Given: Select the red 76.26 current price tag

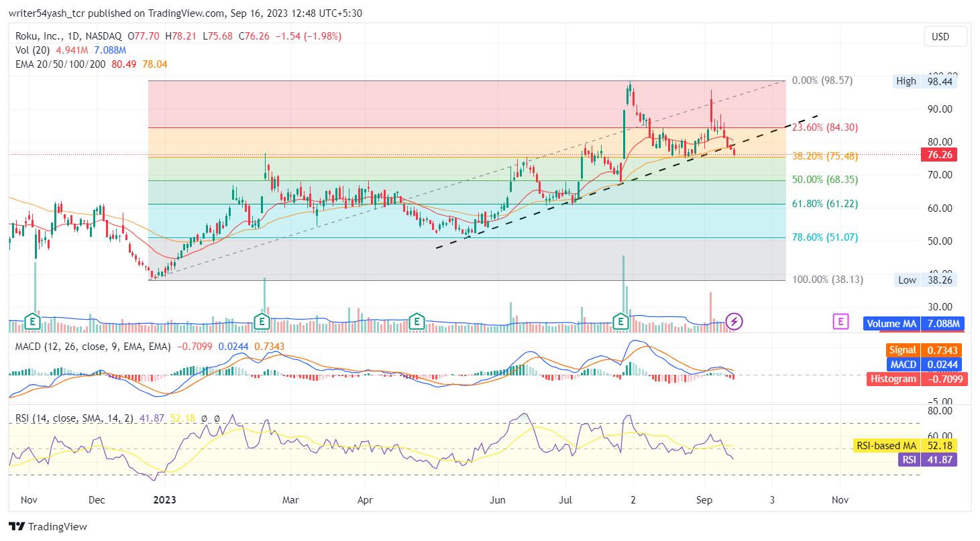Looking at the screenshot, I should pyautogui.click(x=939, y=155).
